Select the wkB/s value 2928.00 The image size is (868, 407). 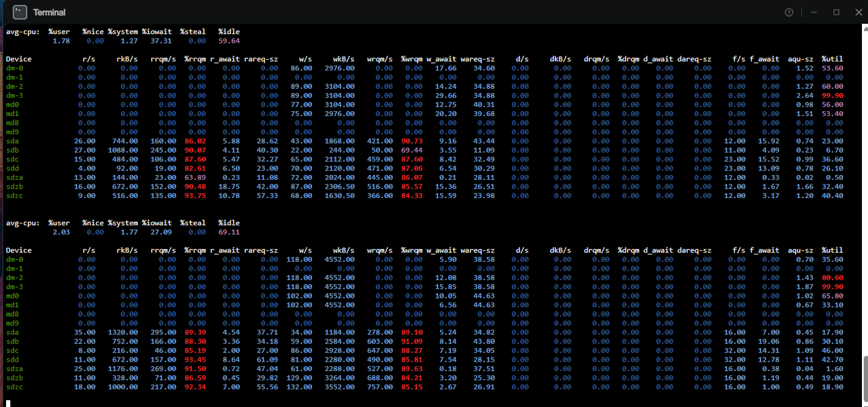pos(339,351)
